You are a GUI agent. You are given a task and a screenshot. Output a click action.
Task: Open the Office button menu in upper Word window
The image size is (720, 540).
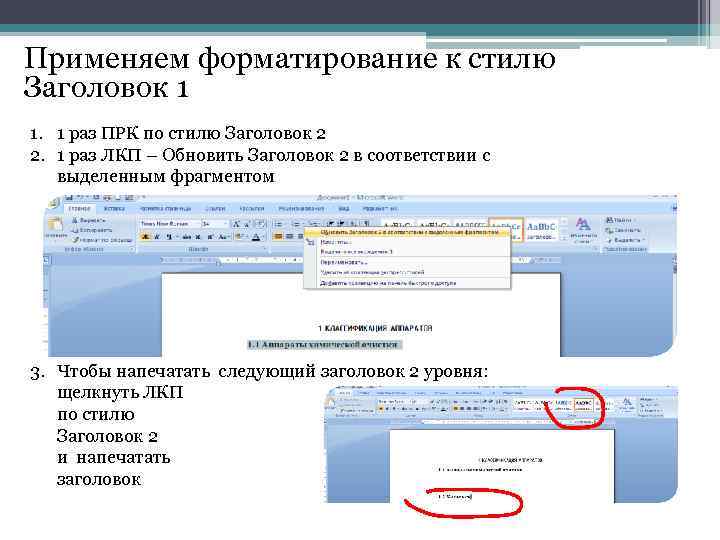(x=55, y=202)
